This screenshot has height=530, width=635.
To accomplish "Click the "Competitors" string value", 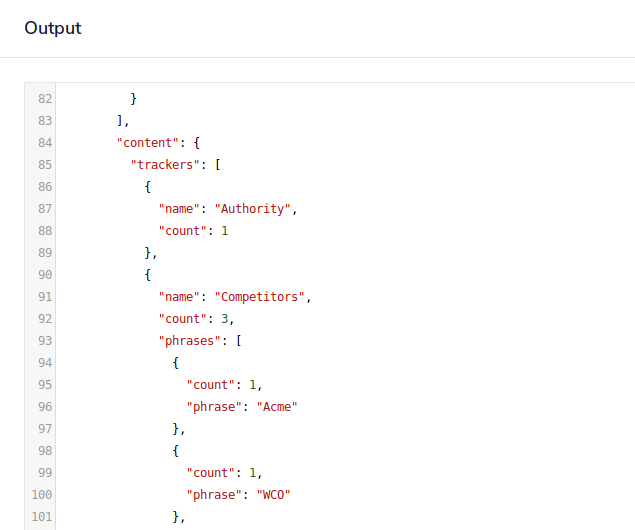I will tap(263, 297).
